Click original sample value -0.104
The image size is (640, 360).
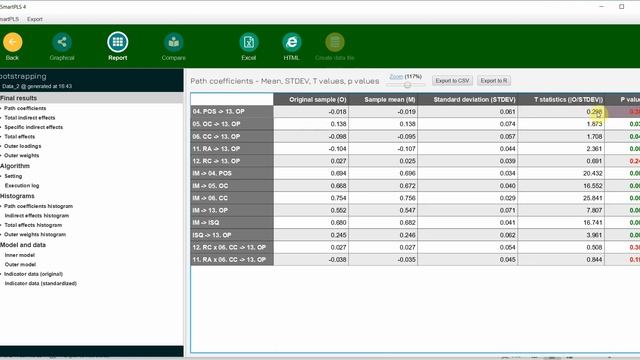click(338, 149)
